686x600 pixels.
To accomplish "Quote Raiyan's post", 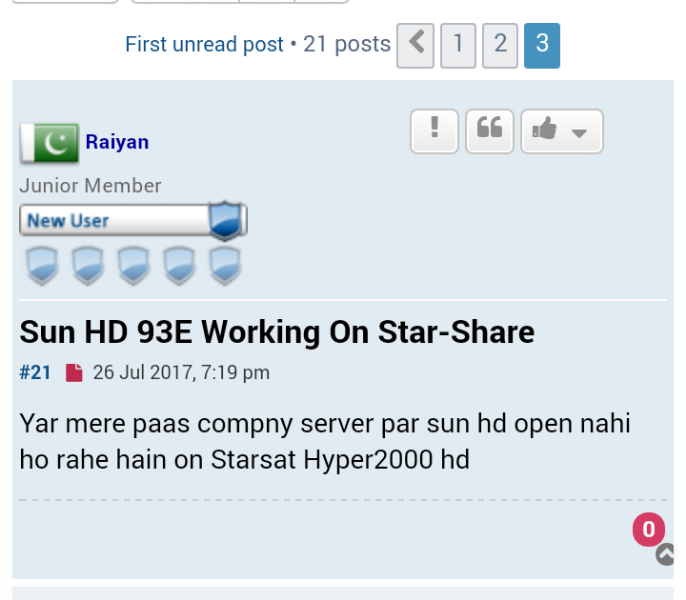I will coord(490,131).
